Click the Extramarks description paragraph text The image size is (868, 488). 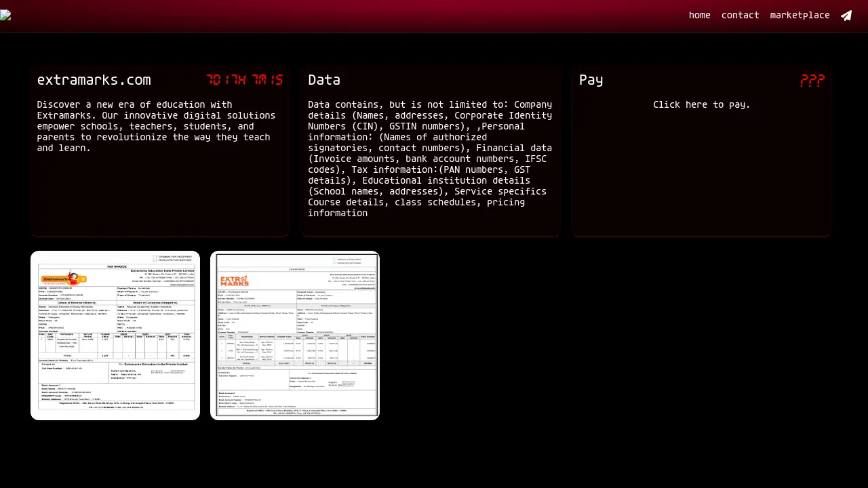tap(154, 126)
